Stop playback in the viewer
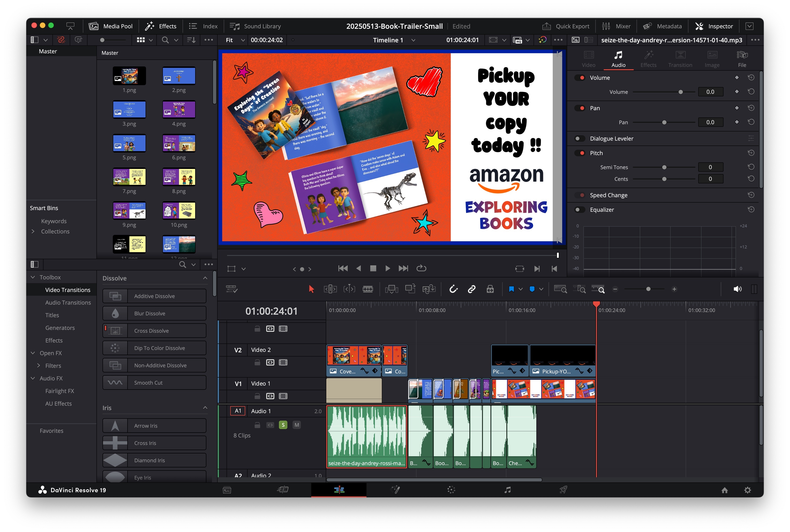The width and height of the screenshot is (790, 532). 373,268
